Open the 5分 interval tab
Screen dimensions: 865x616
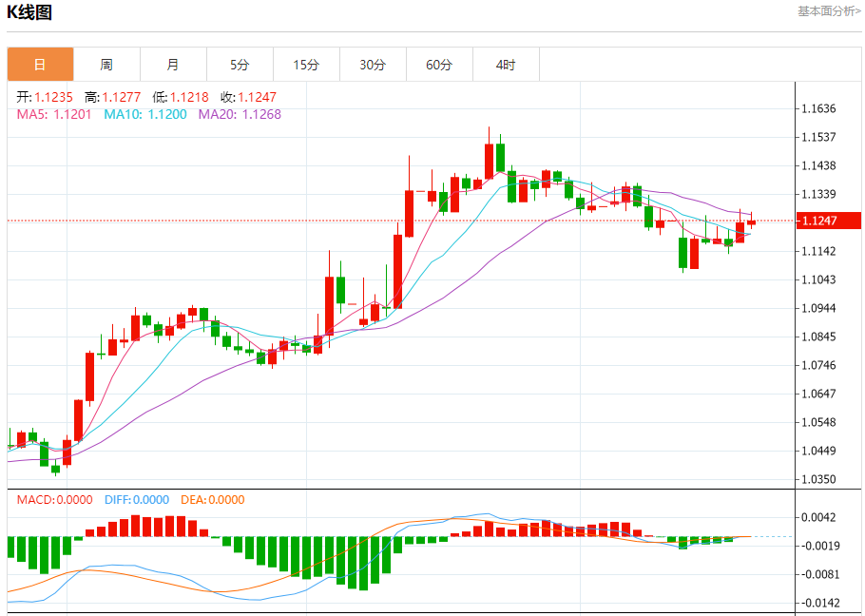coord(240,65)
